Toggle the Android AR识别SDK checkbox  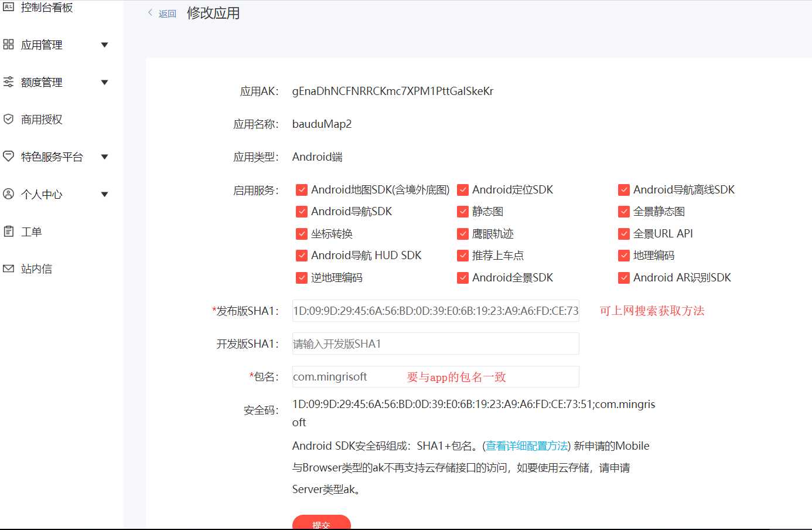624,278
